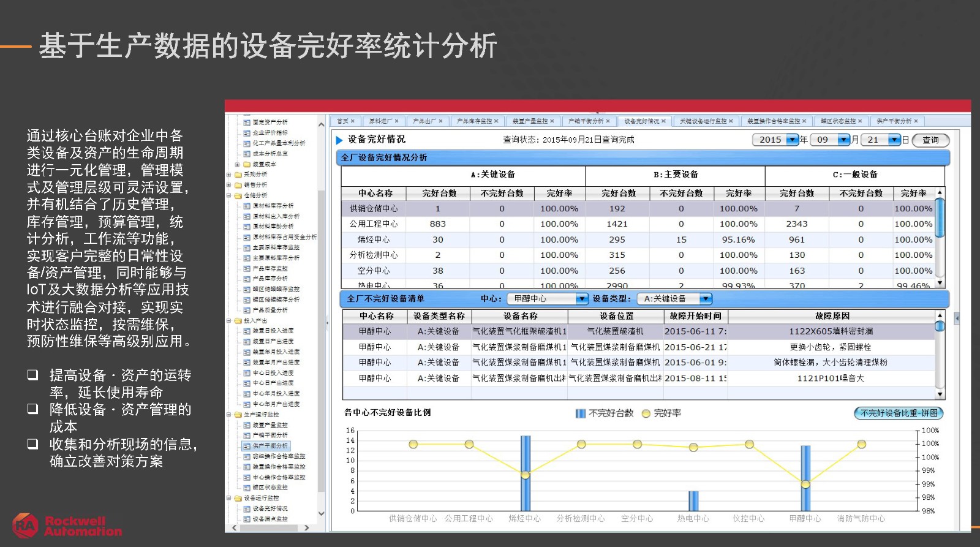Open the 中心 dropdown showing 甲醇中心
This screenshot has height=547, width=980.
581,299
